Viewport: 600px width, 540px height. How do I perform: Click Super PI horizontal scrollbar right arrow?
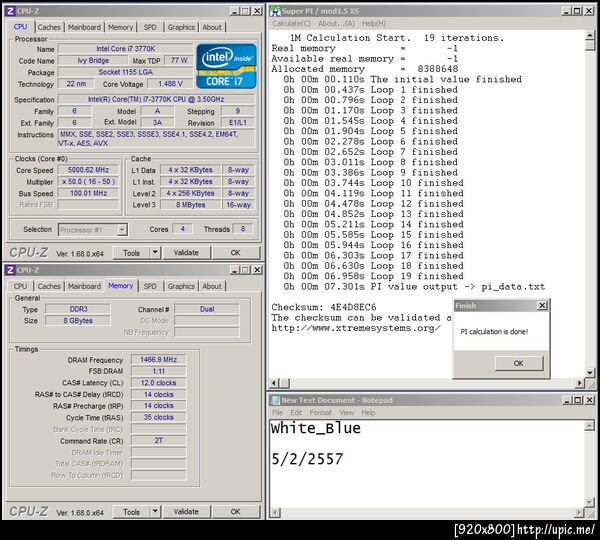(580, 383)
